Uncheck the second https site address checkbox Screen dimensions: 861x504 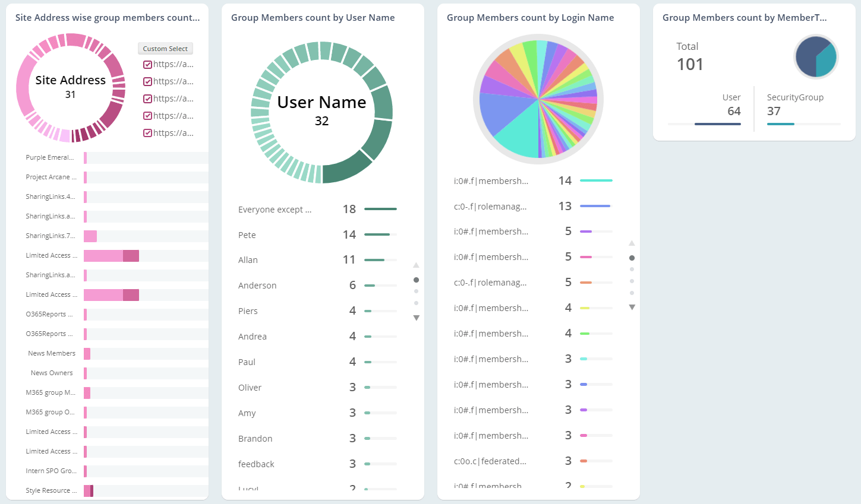pyautogui.click(x=148, y=81)
